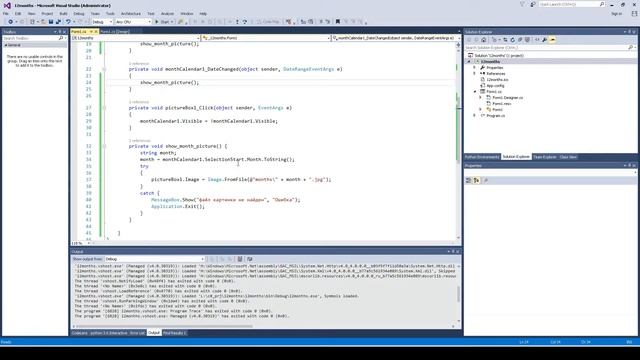Screen dimensions: 640x360
Task: Click the Solution Explorer Refresh icon
Action: click(x=513, y=40)
